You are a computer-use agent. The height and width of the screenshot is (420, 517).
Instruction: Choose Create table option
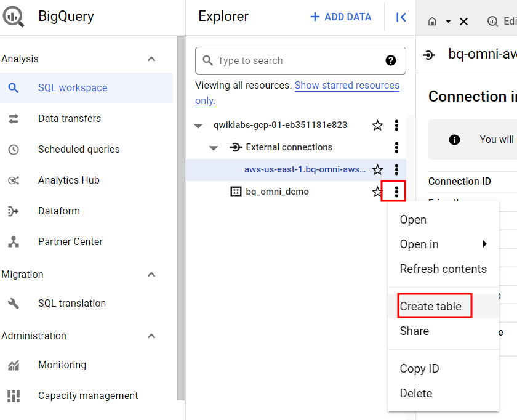pyautogui.click(x=444, y=307)
